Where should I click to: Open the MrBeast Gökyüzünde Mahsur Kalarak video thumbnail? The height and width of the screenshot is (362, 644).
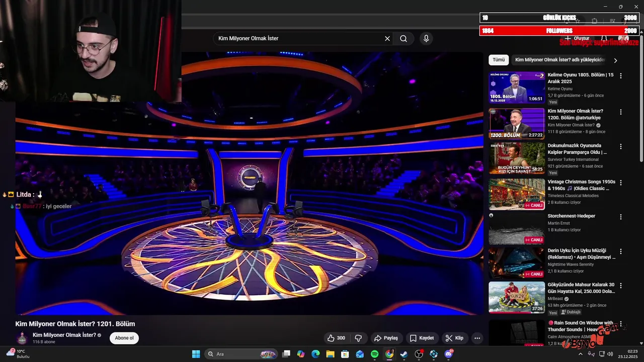click(x=516, y=297)
